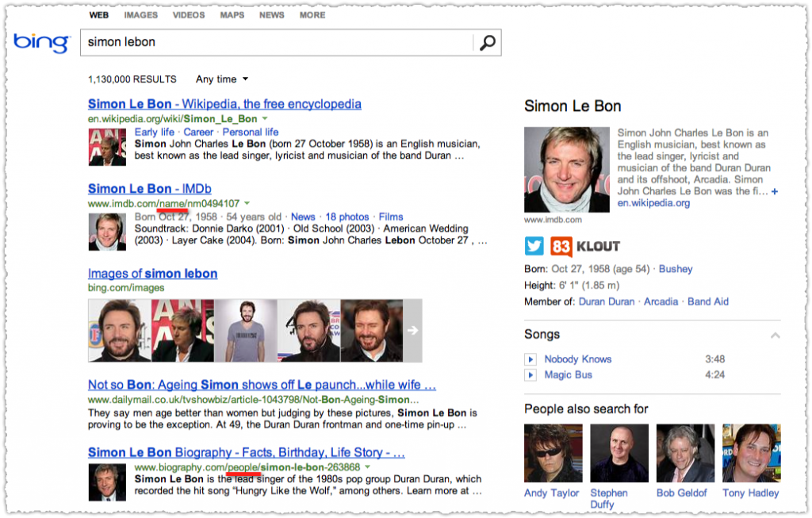Click the Klout 83 score badge
Viewport: 812px width, 518px height.
click(x=561, y=247)
